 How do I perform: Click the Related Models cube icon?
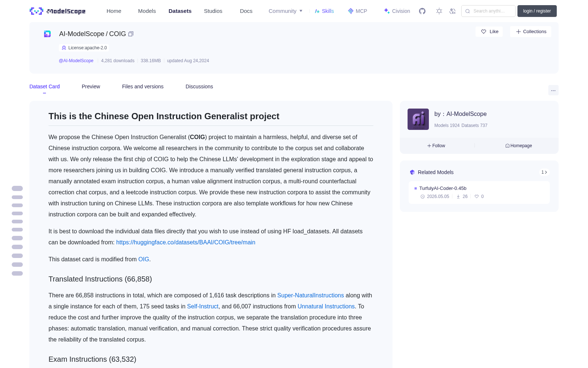coord(412,172)
